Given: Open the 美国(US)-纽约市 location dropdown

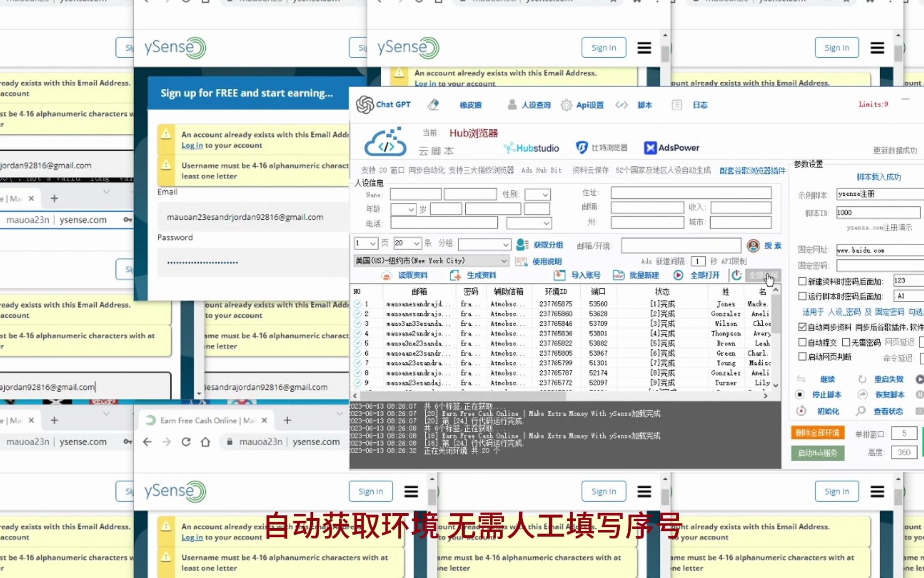Looking at the screenshot, I should pyautogui.click(x=431, y=261).
